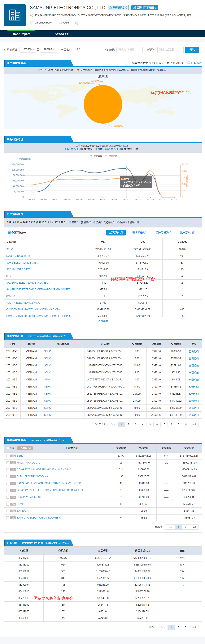
Task: Click 查看明细 for the $21307.09 transaction
Action: [194, 408]
